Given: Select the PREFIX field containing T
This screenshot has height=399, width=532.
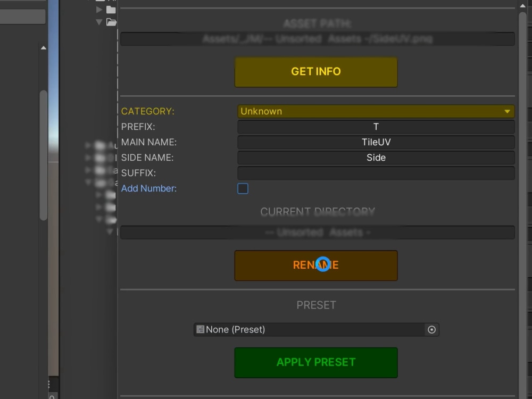Looking at the screenshot, I should click(375, 127).
